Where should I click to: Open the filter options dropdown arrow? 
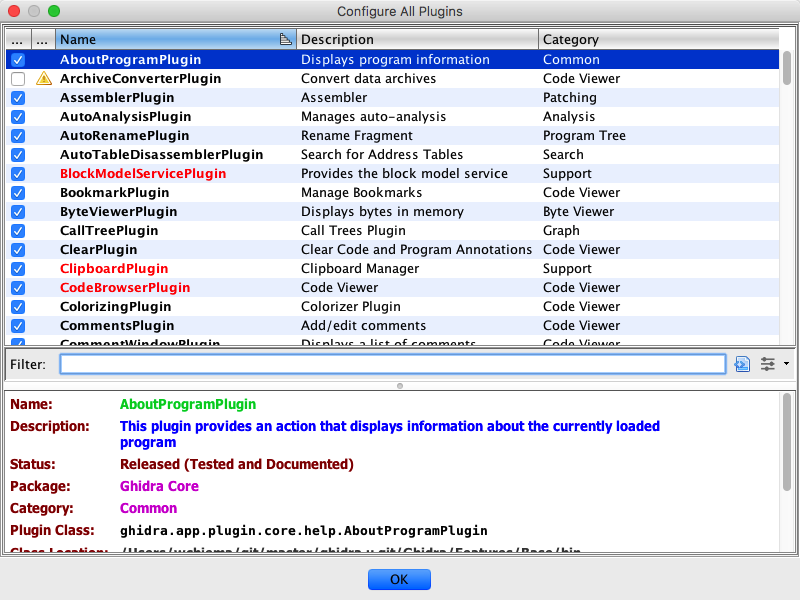coord(786,364)
